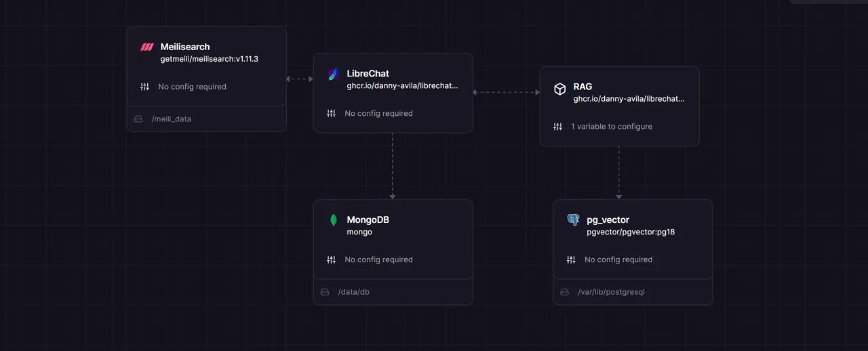868x351 pixels.
Task: Click the mongo image name
Action: coord(359,232)
